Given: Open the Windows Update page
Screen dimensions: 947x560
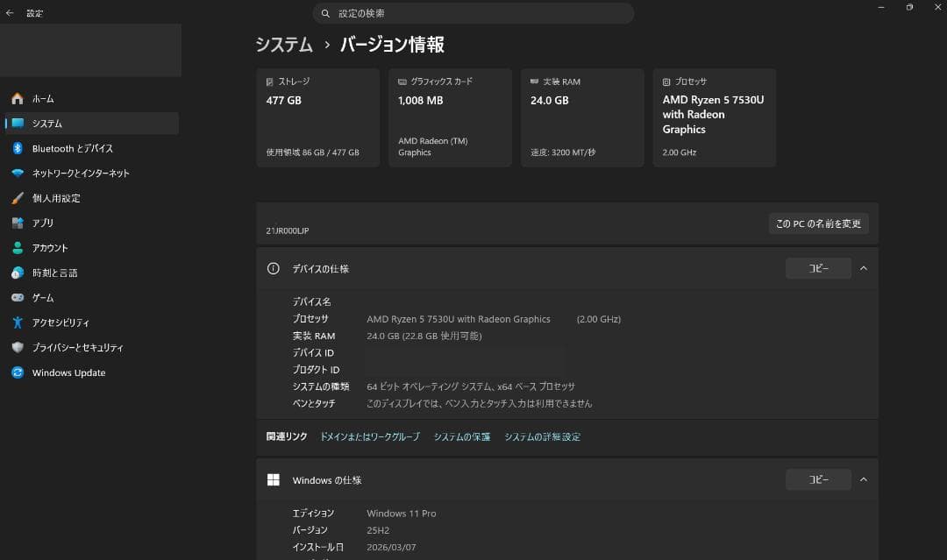Looking at the screenshot, I should (x=92, y=372).
